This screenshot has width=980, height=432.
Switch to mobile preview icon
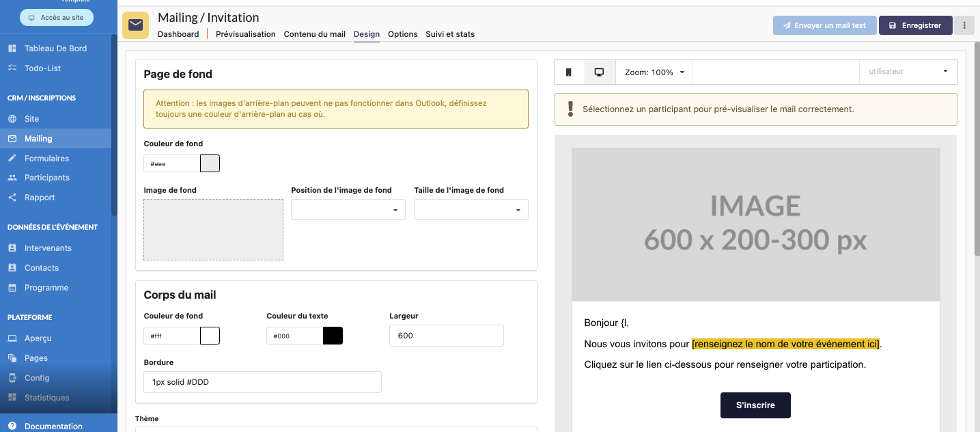[569, 72]
